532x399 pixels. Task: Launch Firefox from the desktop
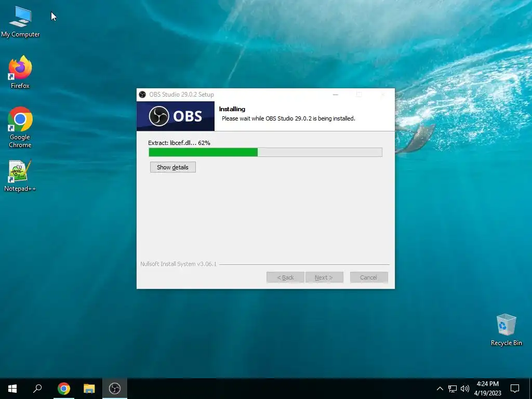[x=20, y=72]
